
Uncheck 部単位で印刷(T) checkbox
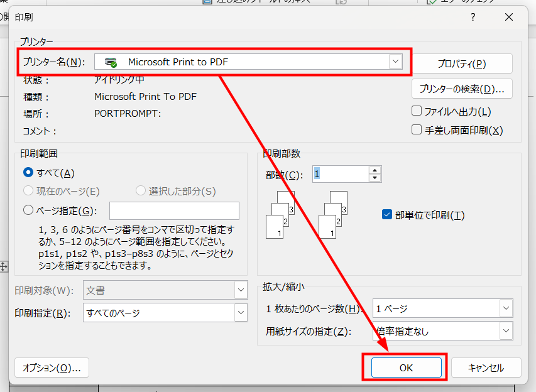tap(386, 215)
